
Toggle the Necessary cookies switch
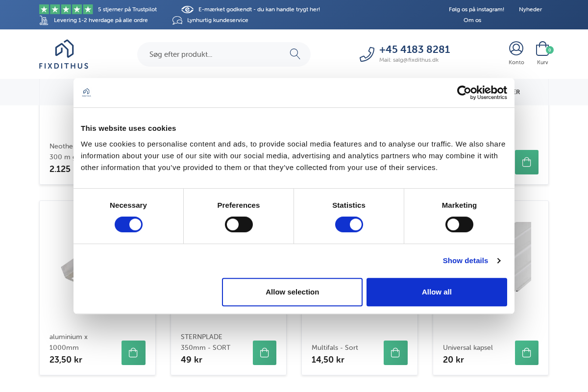click(x=128, y=224)
